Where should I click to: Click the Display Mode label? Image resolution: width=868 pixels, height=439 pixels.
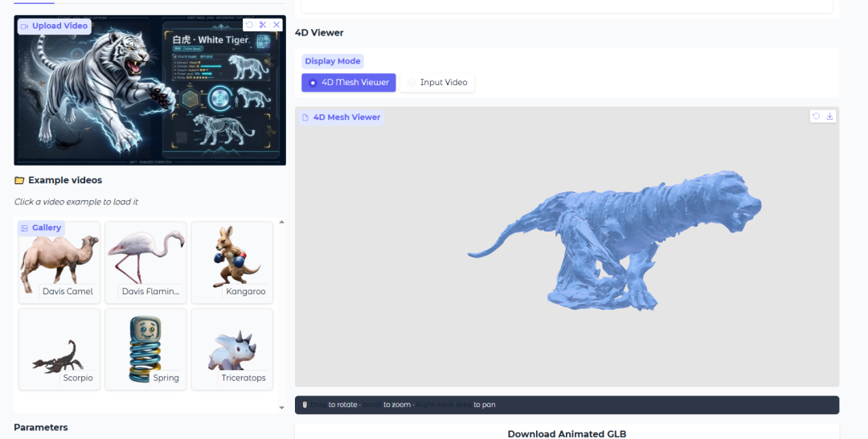[333, 61]
